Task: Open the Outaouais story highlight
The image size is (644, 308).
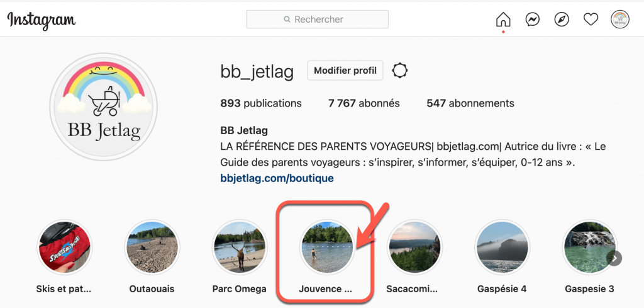Action: tap(152, 248)
